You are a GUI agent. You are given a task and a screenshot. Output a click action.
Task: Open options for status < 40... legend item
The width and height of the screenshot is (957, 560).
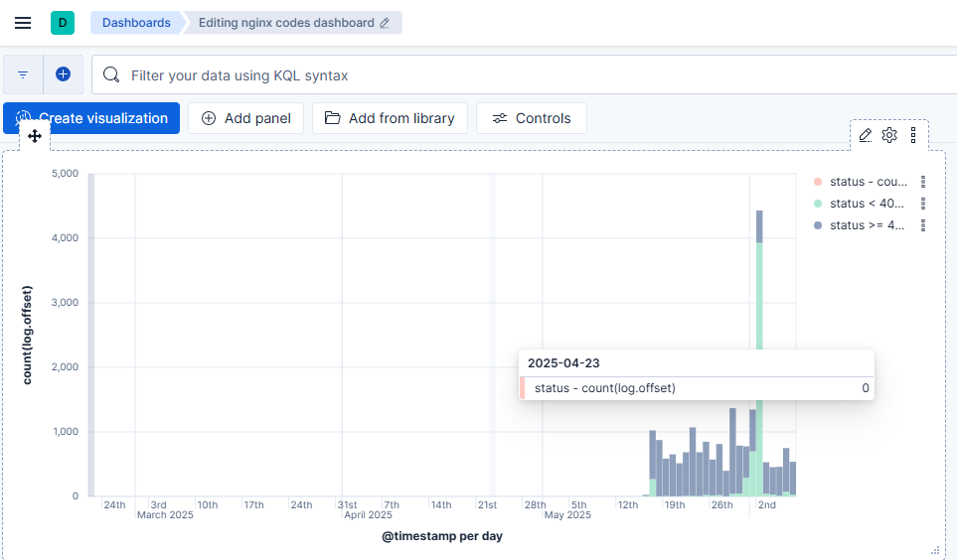(923, 204)
